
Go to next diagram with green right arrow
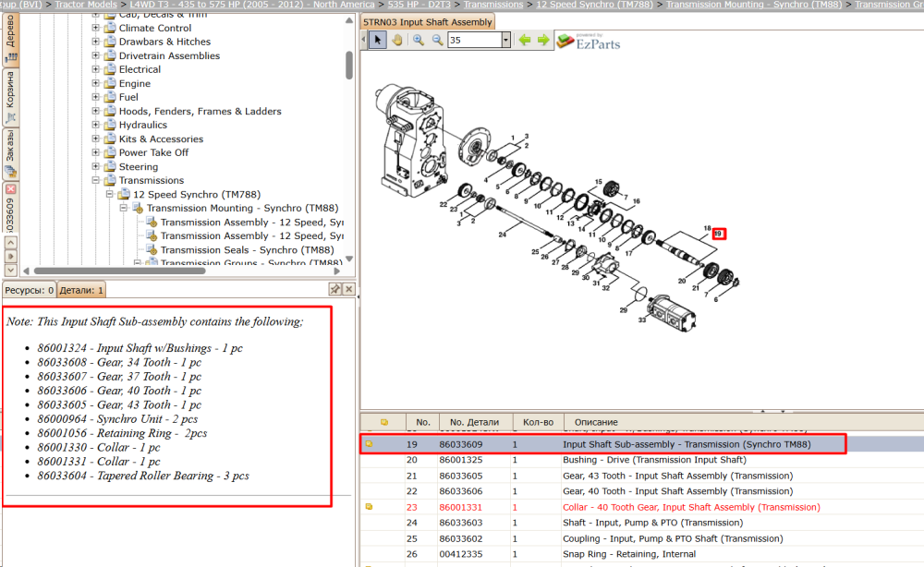point(543,40)
